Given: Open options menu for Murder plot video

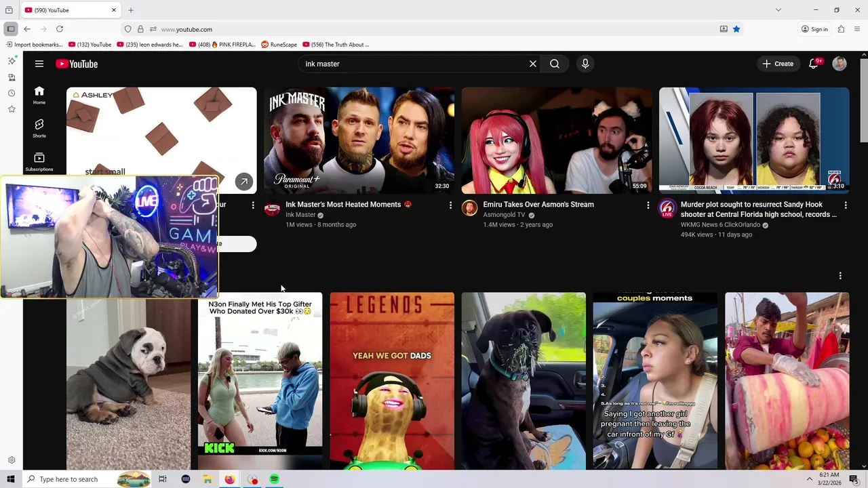Looking at the screenshot, I should 846,205.
